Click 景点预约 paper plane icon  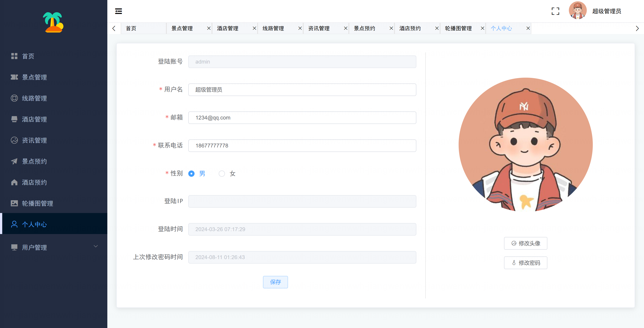[x=14, y=161]
